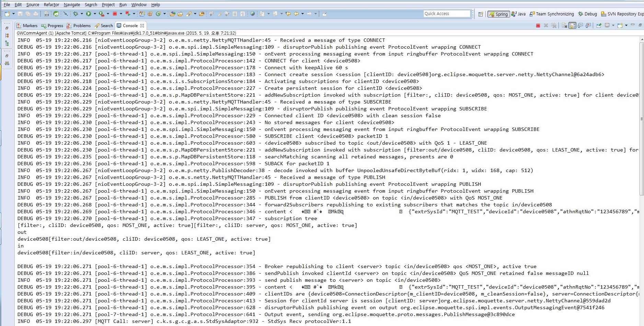Switch to the Problems tab
Image resolution: width=644 pixels, height=326 pixels.
[79, 26]
